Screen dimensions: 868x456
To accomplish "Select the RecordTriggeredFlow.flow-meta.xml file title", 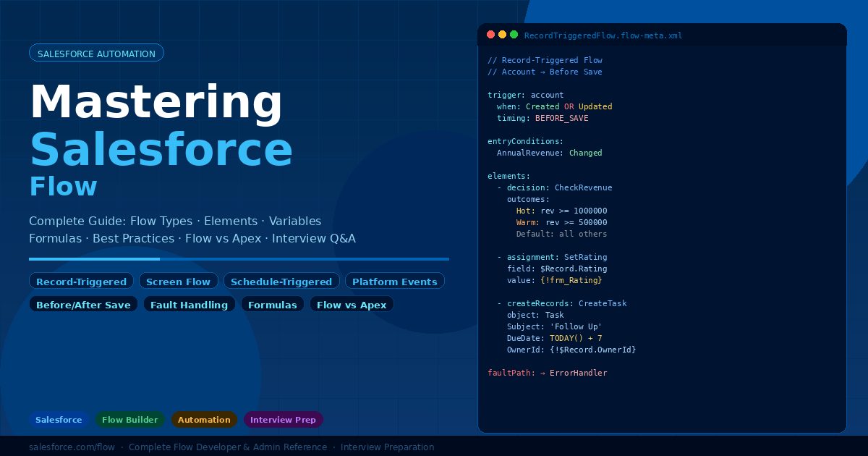I will click(603, 35).
